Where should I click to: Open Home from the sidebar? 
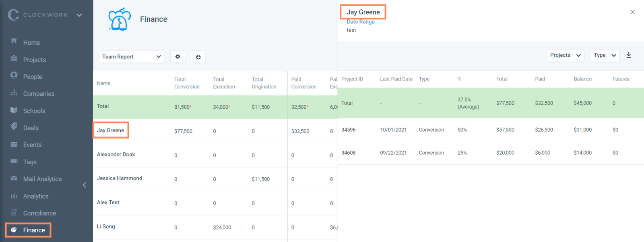coord(31,43)
